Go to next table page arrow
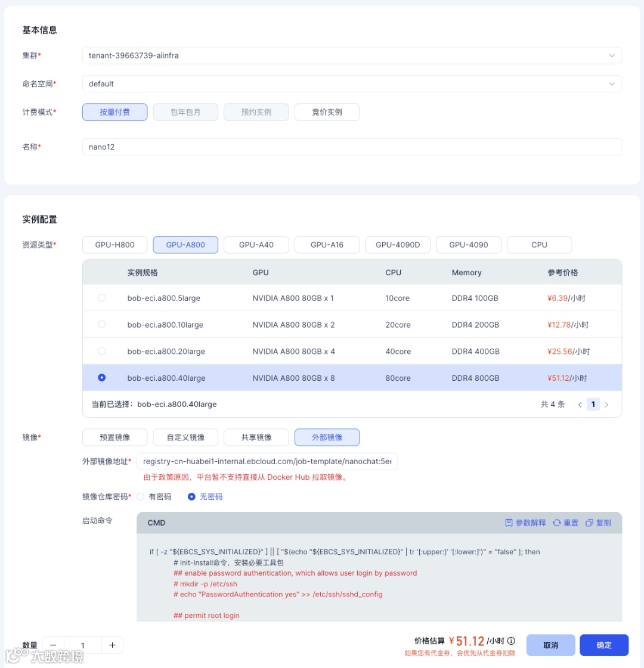 pos(606,404)
